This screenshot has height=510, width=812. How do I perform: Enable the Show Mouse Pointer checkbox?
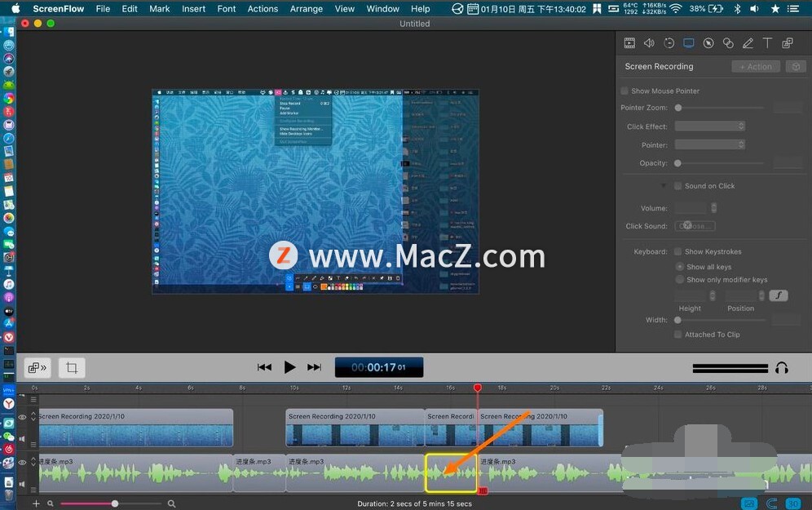(x=624, y=91)
